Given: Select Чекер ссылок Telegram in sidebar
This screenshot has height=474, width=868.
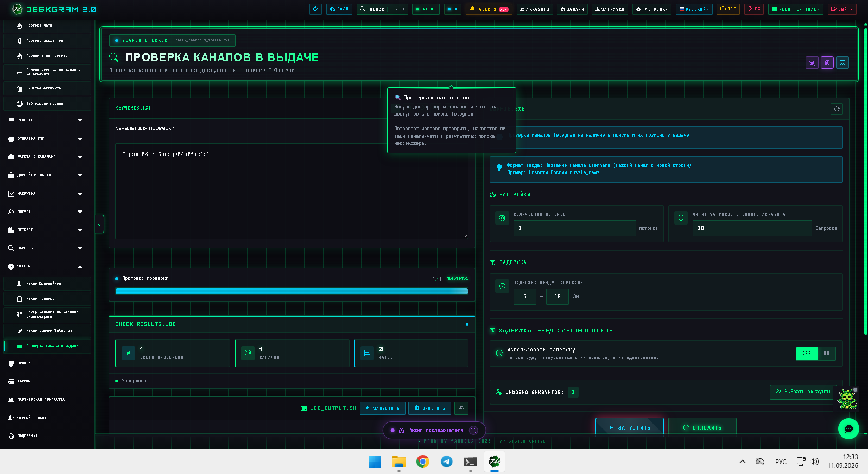Looking at the screenshot, I should click(47, 330).
